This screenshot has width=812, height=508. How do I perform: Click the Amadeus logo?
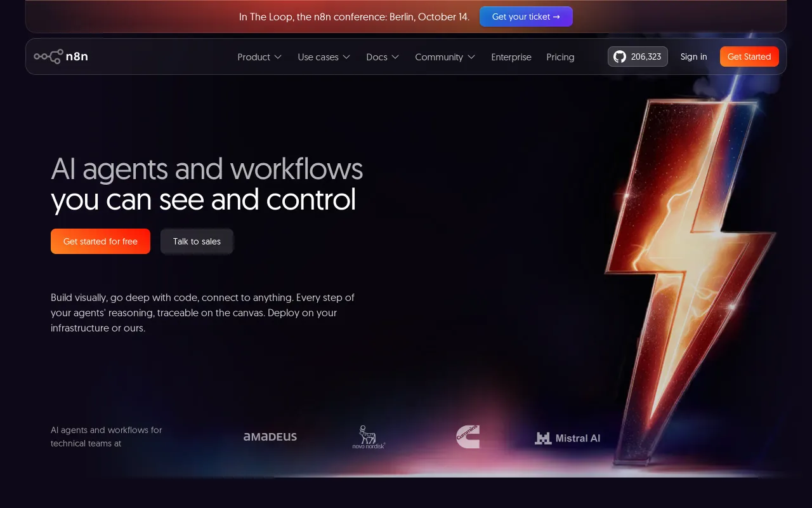point(270,437)
